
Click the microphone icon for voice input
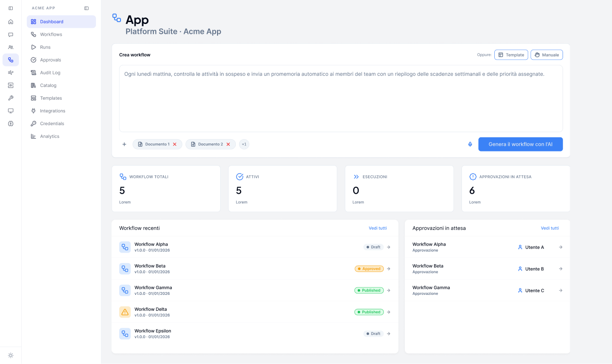[x=470, y=144]
